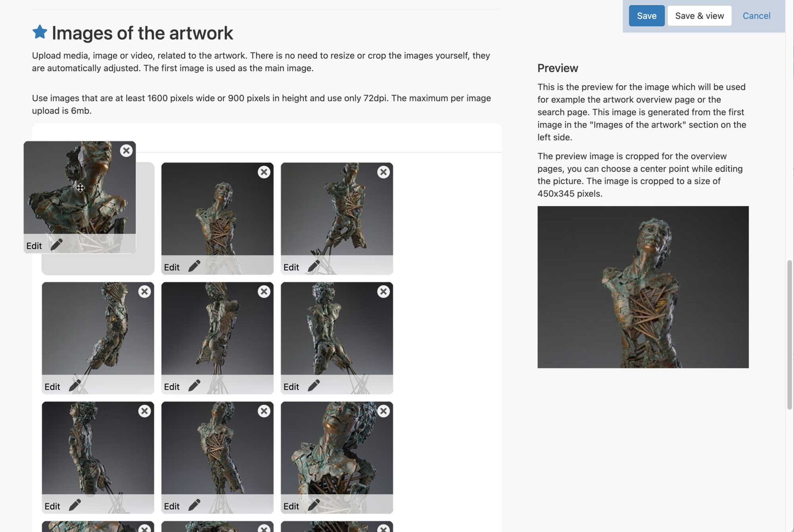Click the page's vertical scrollbar thumb

(789, 334)
